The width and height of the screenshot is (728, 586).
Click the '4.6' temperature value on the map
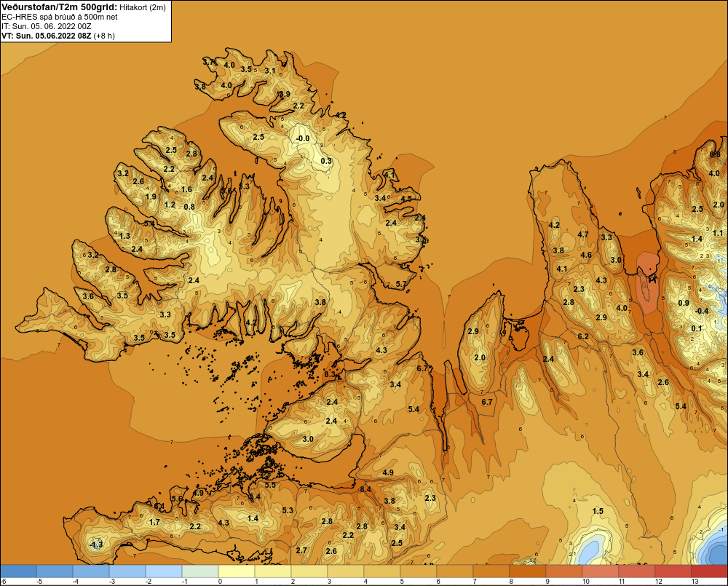[586, 255]
